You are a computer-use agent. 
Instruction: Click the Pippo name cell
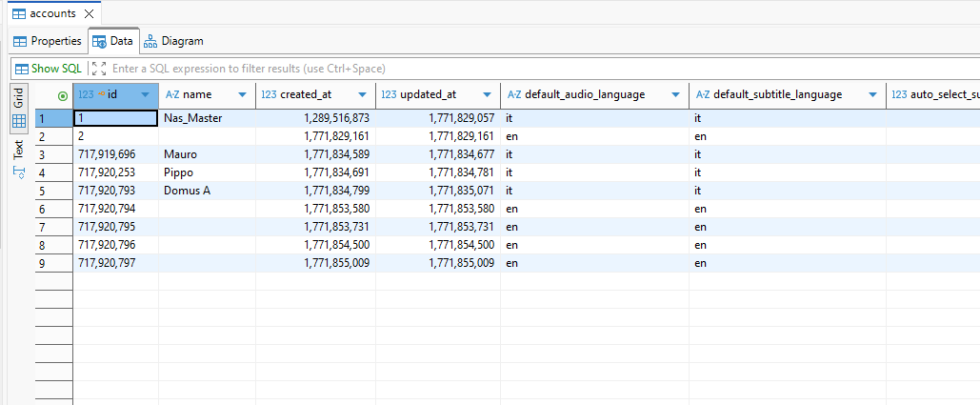(x=207, y=172)
